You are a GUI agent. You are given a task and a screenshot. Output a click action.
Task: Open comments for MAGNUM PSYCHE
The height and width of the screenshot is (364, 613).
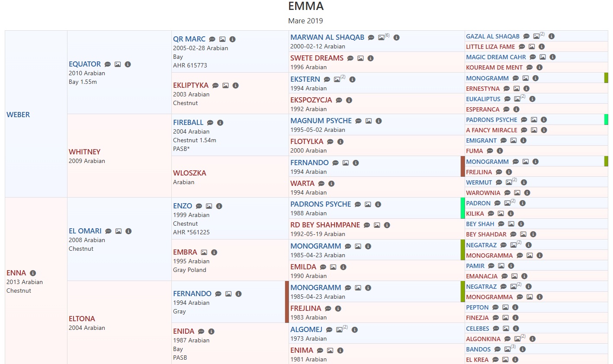358,121
